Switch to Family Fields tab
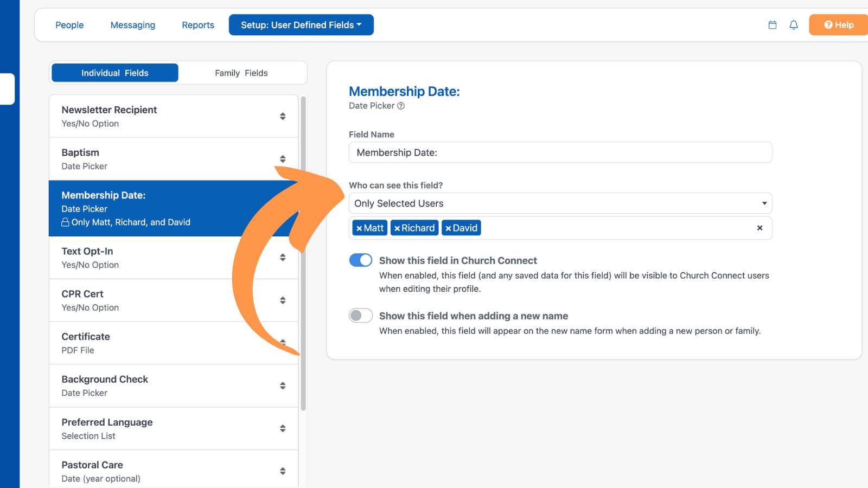 pos(241,73)
